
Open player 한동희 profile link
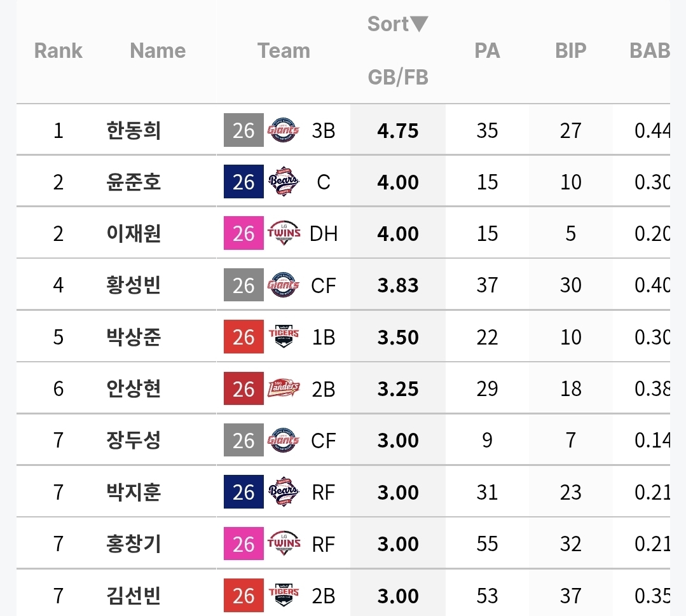[x=134, y=130]
